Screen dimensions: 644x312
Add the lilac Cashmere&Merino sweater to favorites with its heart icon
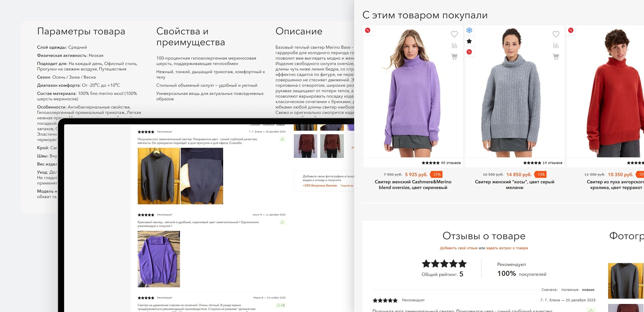[x=454, y=34]
